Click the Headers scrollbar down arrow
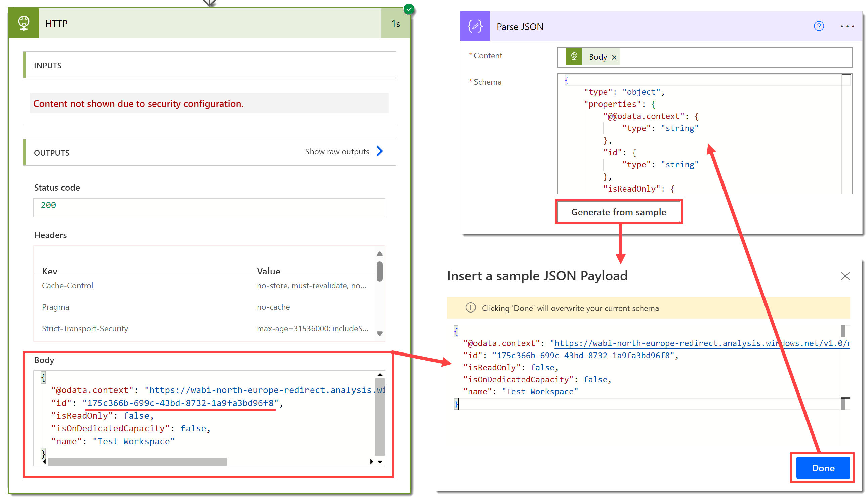Image resolution: width=868 pixels, height=499 pixels. (379, 333)
